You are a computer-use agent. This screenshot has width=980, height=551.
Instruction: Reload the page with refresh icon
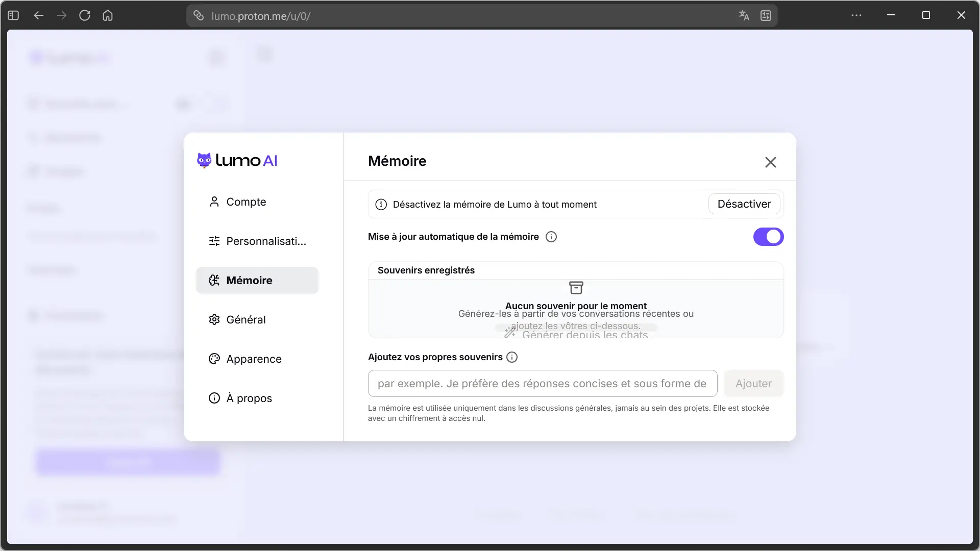[x=85, y=15]
